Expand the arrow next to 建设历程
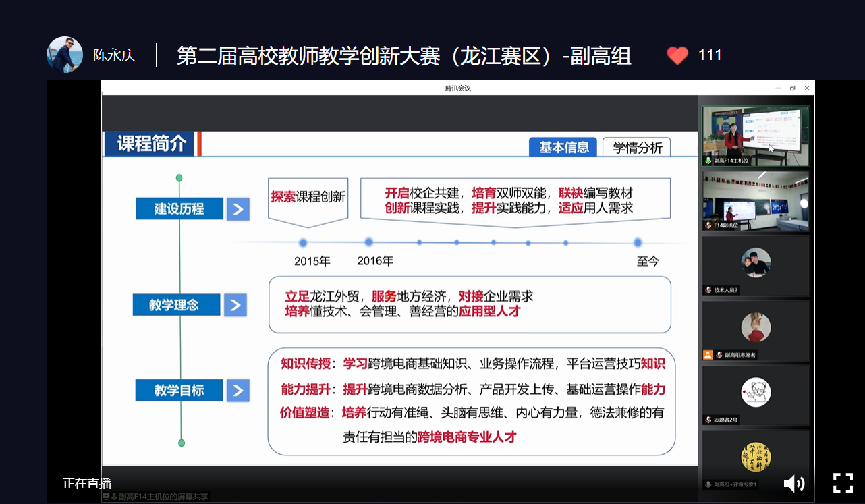The width and height of the screenshot is (865, 504). [x=238, y=209]
